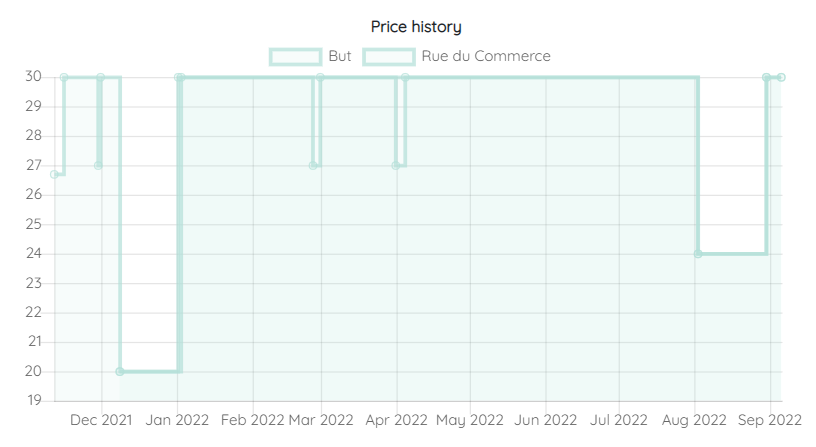Click the May 2022 axis label

(470, 420)
